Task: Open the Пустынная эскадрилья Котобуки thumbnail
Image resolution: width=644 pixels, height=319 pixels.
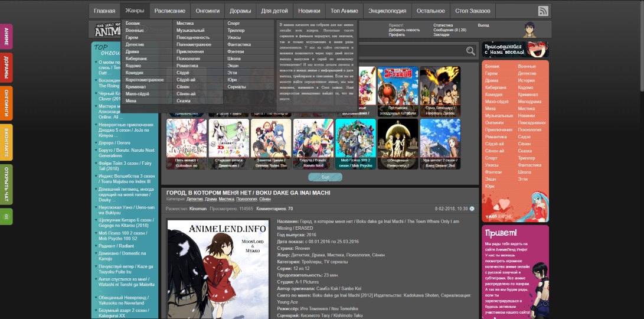Action: pyautogui.click(x=398, y=92)
